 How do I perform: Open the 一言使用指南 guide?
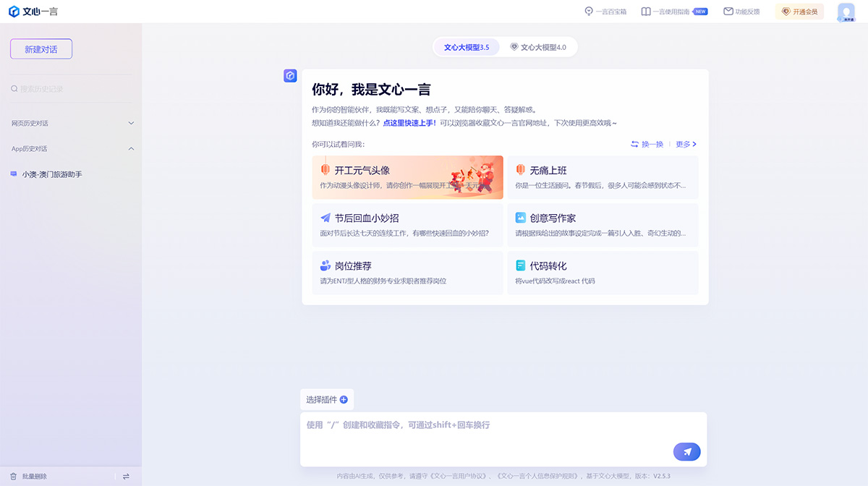click(668, 12)
